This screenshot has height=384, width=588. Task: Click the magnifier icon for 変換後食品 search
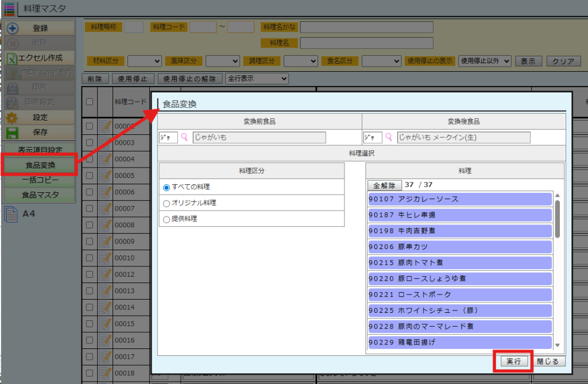click(389, 137)
